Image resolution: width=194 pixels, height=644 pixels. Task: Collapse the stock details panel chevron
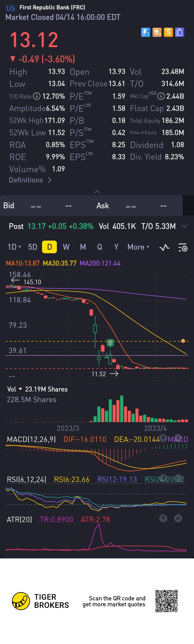pyautogui.click(x=97, y=192)
